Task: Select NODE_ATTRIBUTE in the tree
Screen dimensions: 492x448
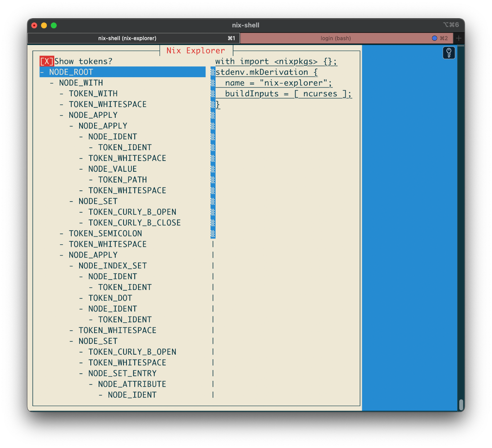Action: click(x=132, y=384)
